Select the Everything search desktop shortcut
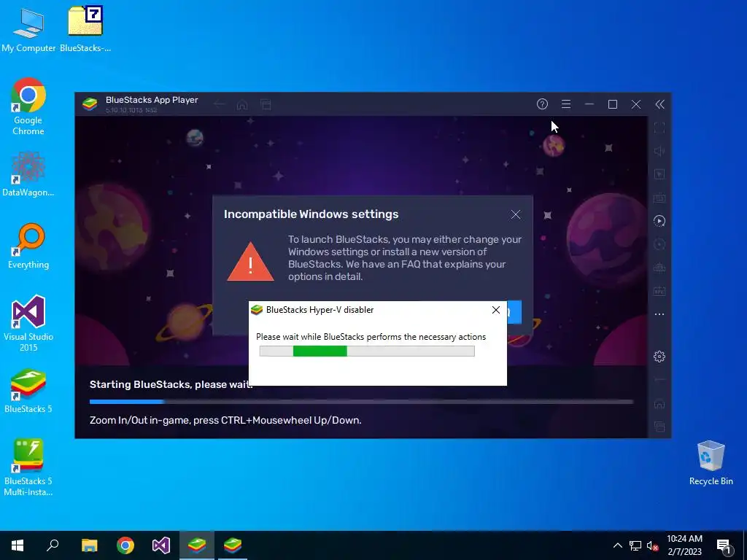Screen dimensions: 747x560 click(28, 246)
